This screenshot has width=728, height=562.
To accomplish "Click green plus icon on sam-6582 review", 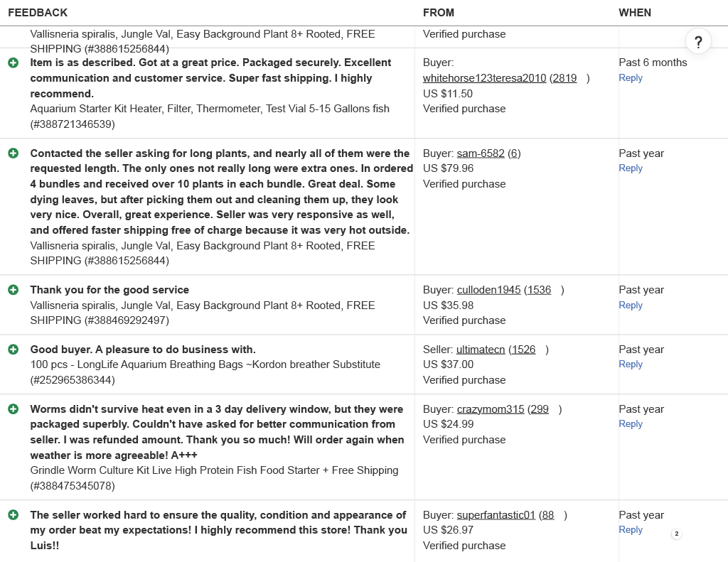I will pos(14,153).
